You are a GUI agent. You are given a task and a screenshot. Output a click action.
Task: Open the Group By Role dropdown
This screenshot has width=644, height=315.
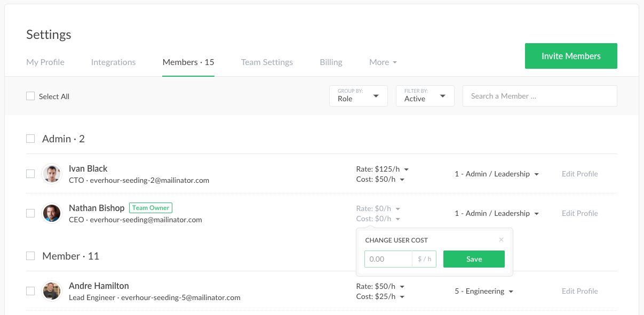[x=358, y=96]
